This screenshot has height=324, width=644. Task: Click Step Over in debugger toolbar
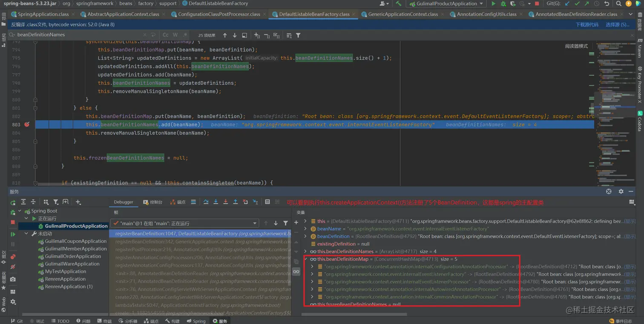[x=206, y=202]
